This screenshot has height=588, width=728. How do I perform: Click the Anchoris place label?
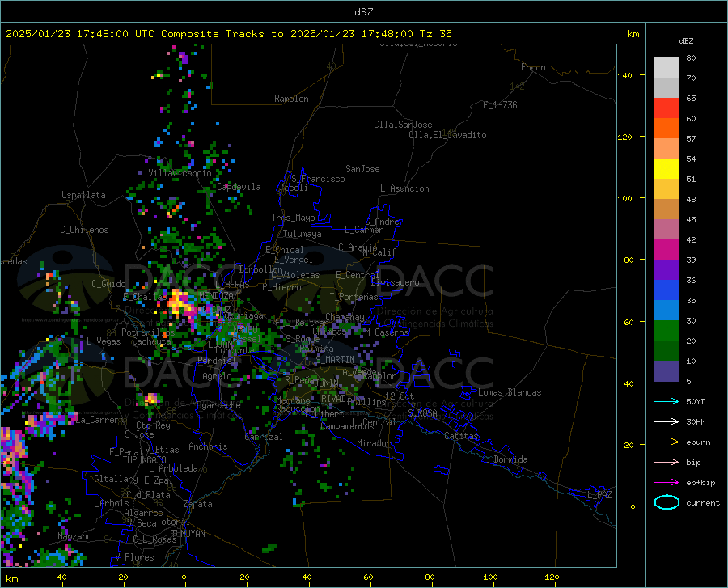(x=208, y=446)
